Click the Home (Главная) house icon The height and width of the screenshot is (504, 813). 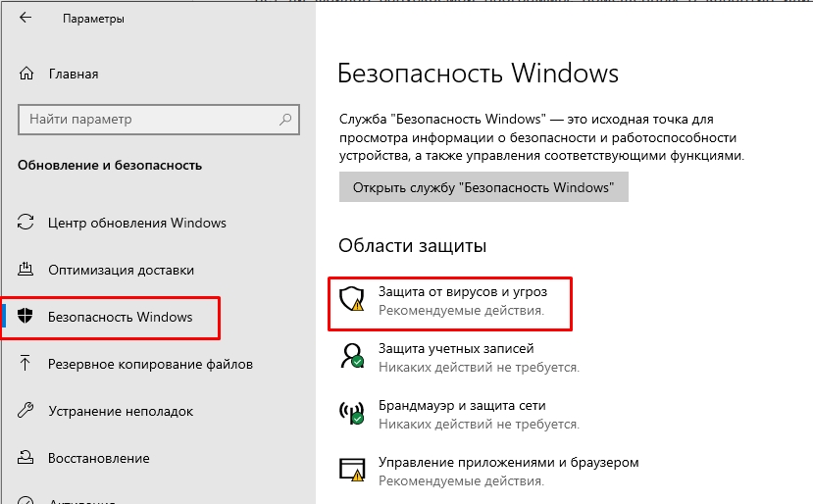[26, 74]
